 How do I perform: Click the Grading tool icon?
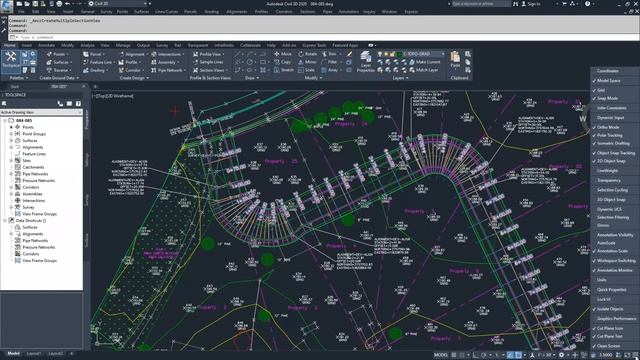tap(86, 70)
